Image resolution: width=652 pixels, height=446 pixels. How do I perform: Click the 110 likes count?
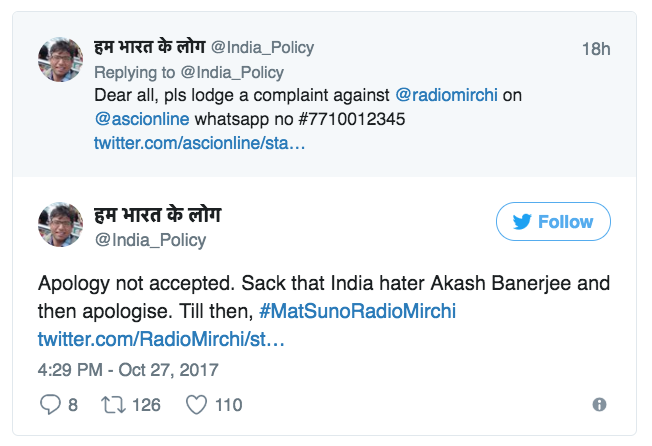(228, 405)
